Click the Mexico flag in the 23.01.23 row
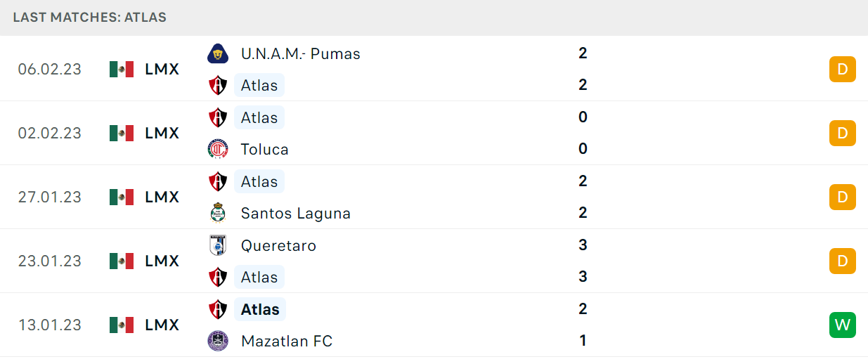 tap(122, 261)
